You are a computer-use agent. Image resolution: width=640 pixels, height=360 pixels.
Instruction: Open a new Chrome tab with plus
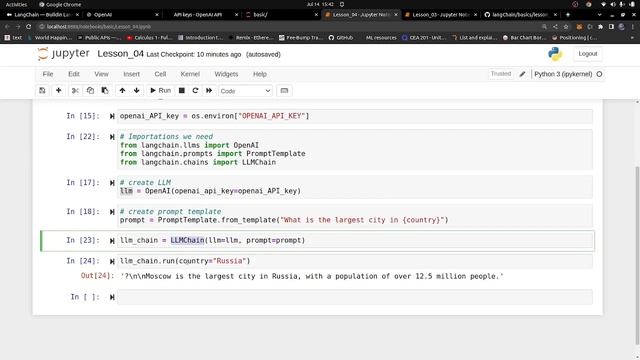click(x=568, y=15)
